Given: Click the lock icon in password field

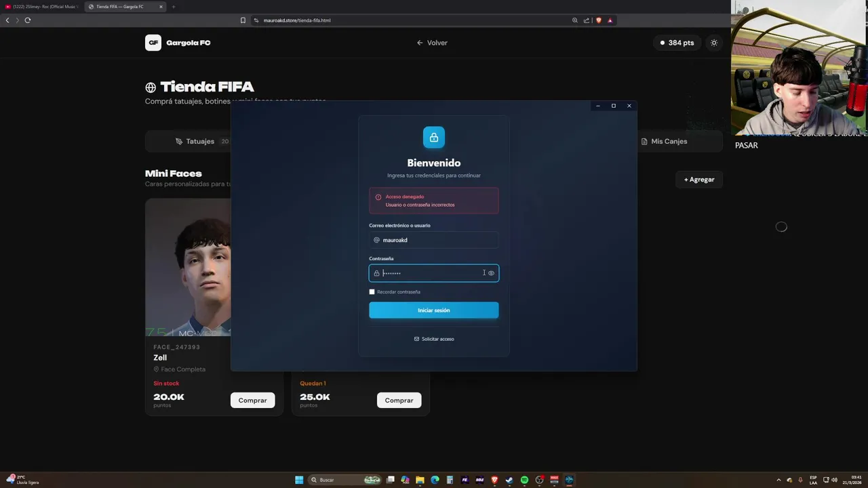Looking at the screenshot, I should click(376, 273).
